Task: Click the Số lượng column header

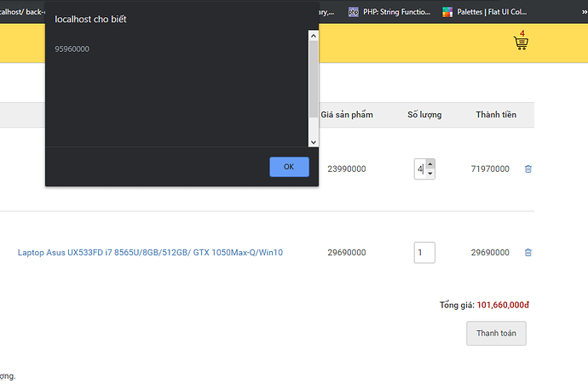Action: pos(424,115)
